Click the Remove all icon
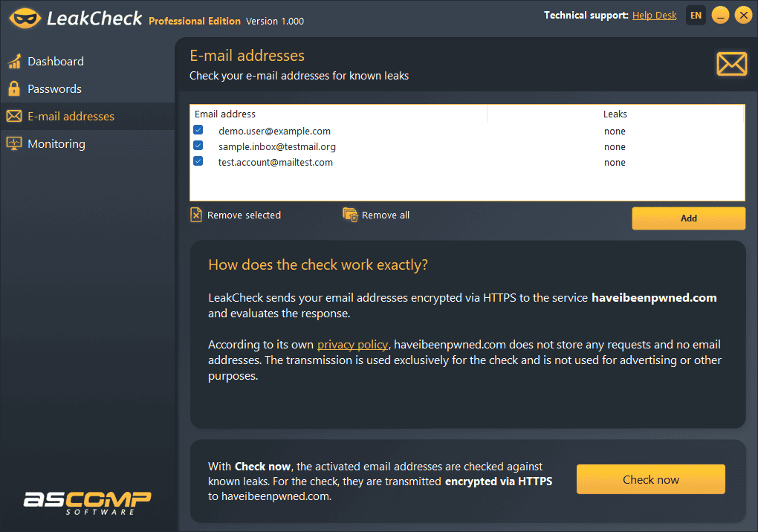This screenshot has height=532, width=758. click(349, 215)
